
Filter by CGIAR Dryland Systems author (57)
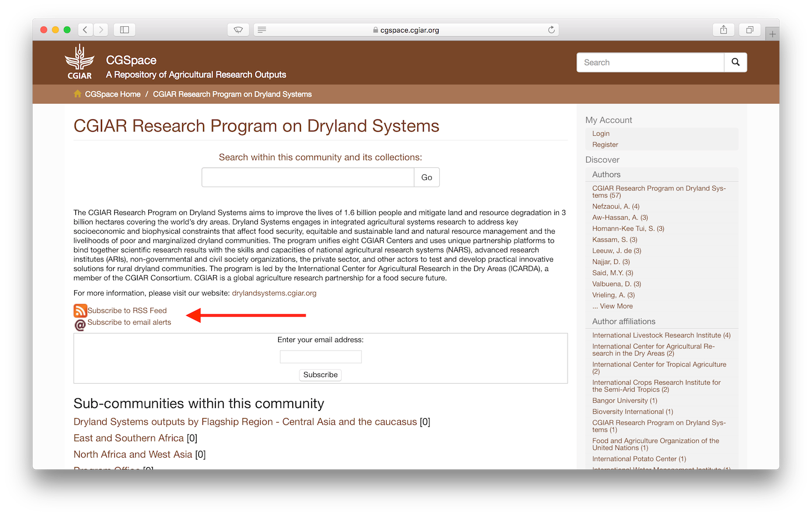[659, 192]
